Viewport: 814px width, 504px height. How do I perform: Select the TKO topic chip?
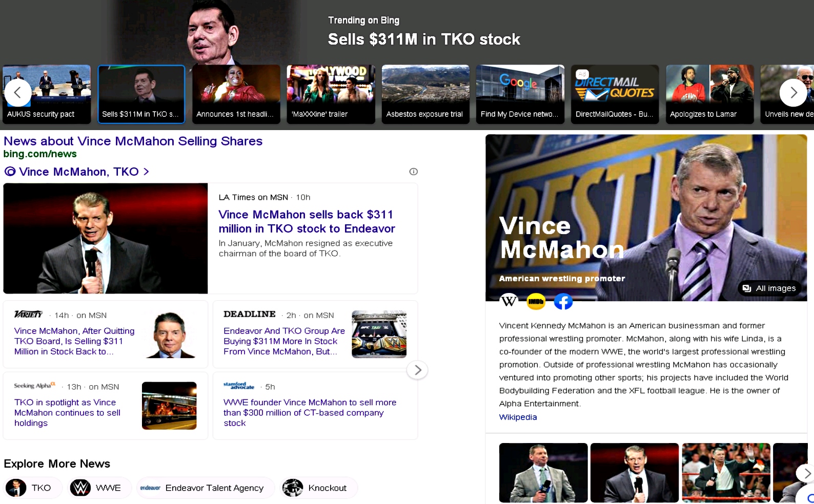click(33, 488)
